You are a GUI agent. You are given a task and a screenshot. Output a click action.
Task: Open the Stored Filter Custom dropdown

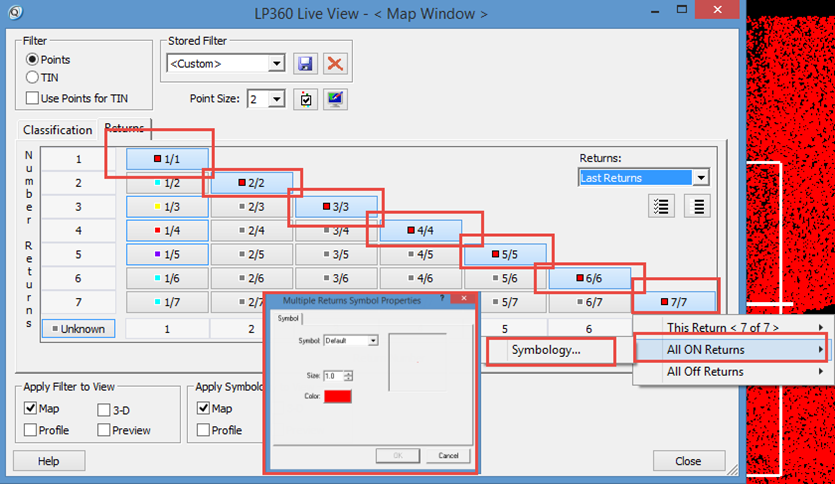276,64
